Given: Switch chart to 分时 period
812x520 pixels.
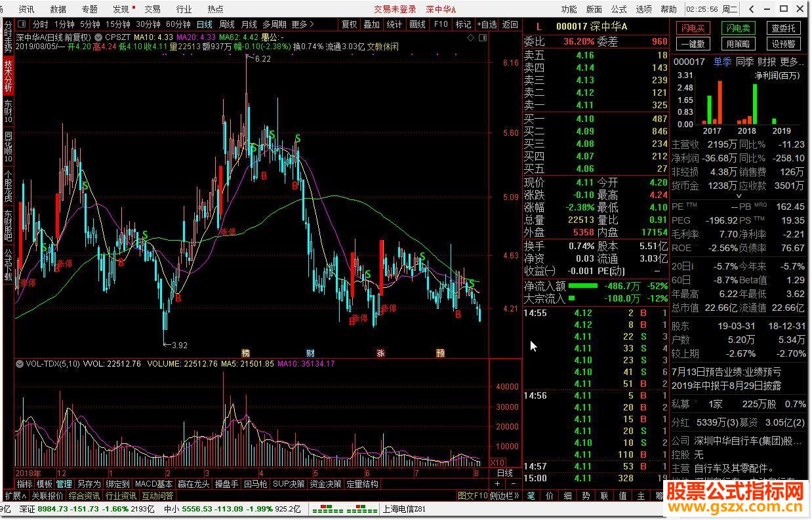Looking at the screenshot, I should 41,24.
